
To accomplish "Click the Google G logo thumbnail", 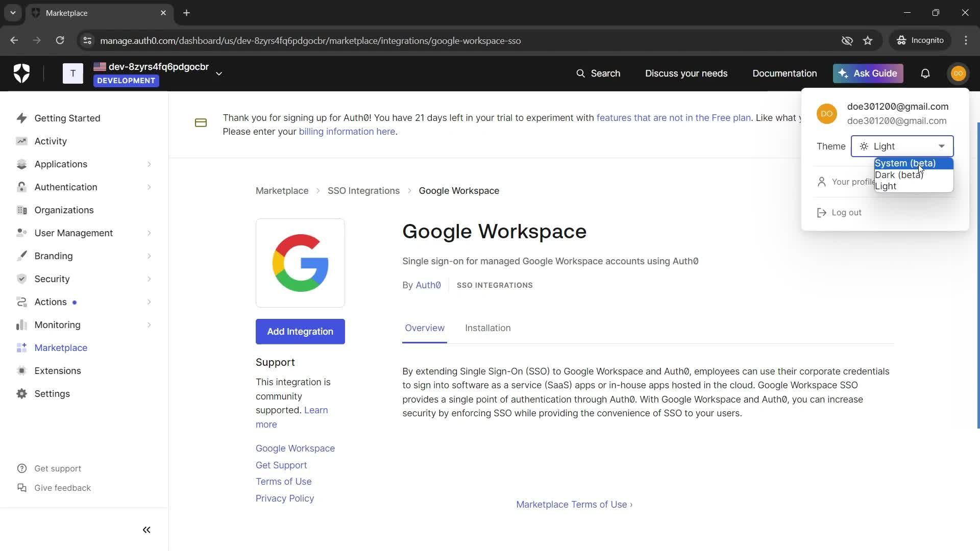I will coord(300,263).
